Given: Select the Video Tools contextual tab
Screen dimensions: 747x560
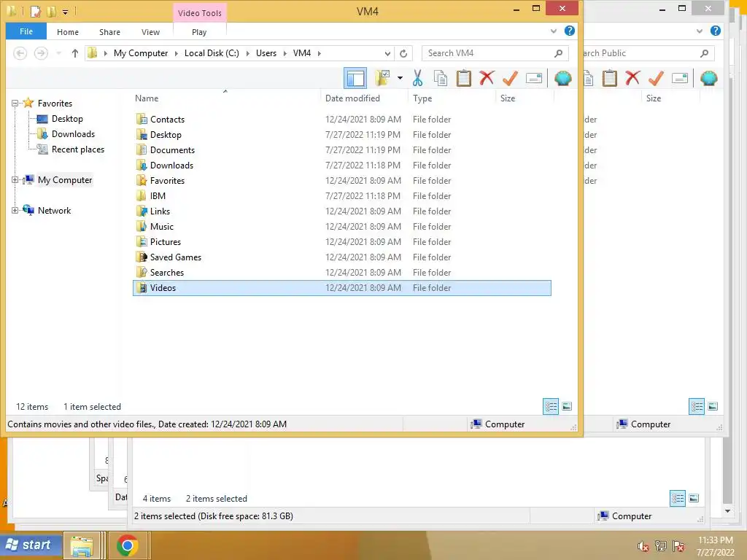Looking at the screenshot, I should coord(200,13).
